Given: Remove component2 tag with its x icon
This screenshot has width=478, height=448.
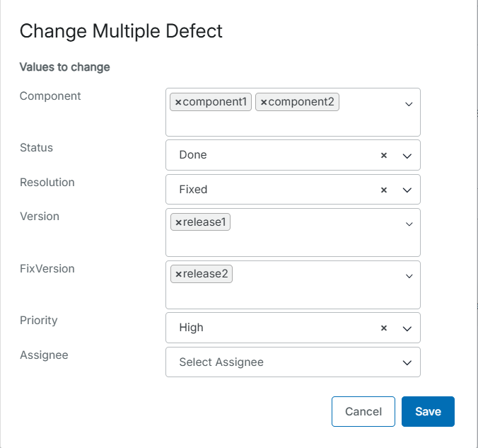Looking at the screenshot, I should coord(264,103).
